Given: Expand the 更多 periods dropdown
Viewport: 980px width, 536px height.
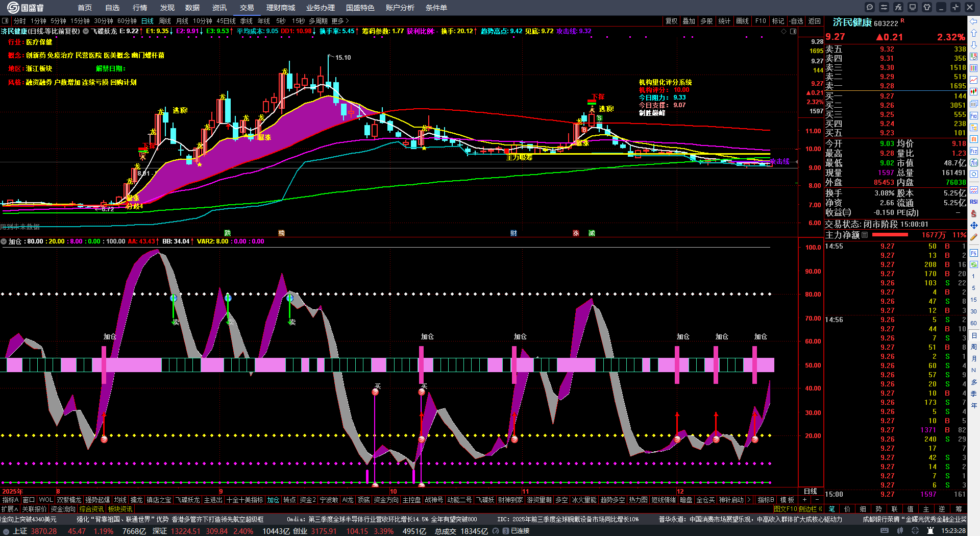Looking at the screenshot, I should [340, 21].
